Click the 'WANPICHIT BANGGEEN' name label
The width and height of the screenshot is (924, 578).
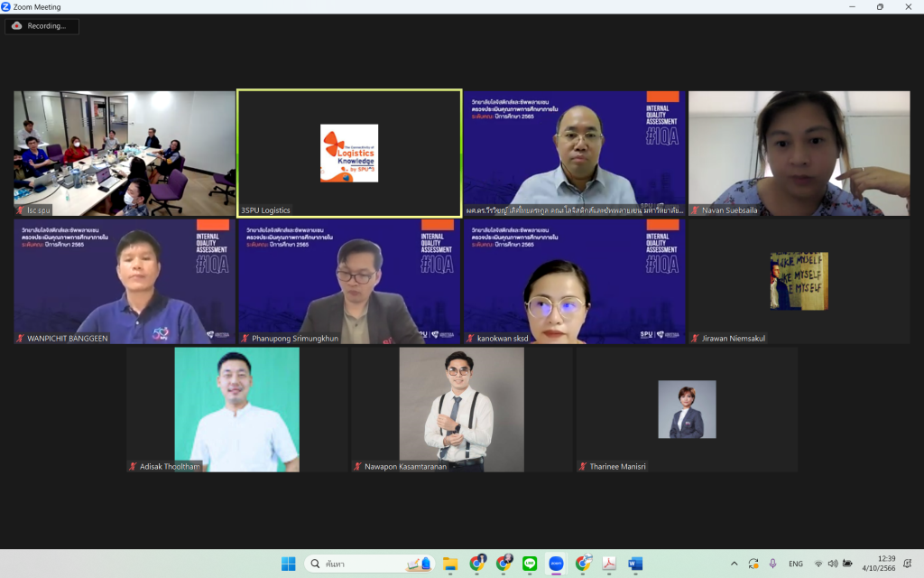[67, 339]
